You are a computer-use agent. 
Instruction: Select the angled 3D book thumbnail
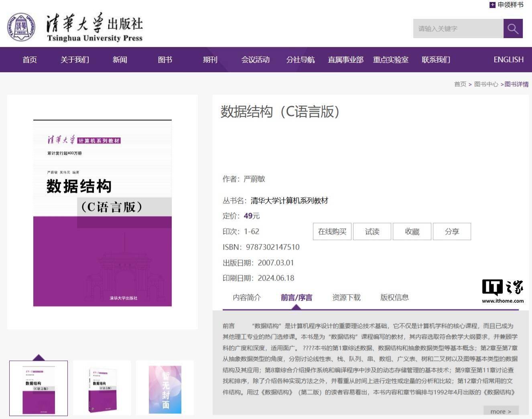pyautogui.click(x=102, y=388)
